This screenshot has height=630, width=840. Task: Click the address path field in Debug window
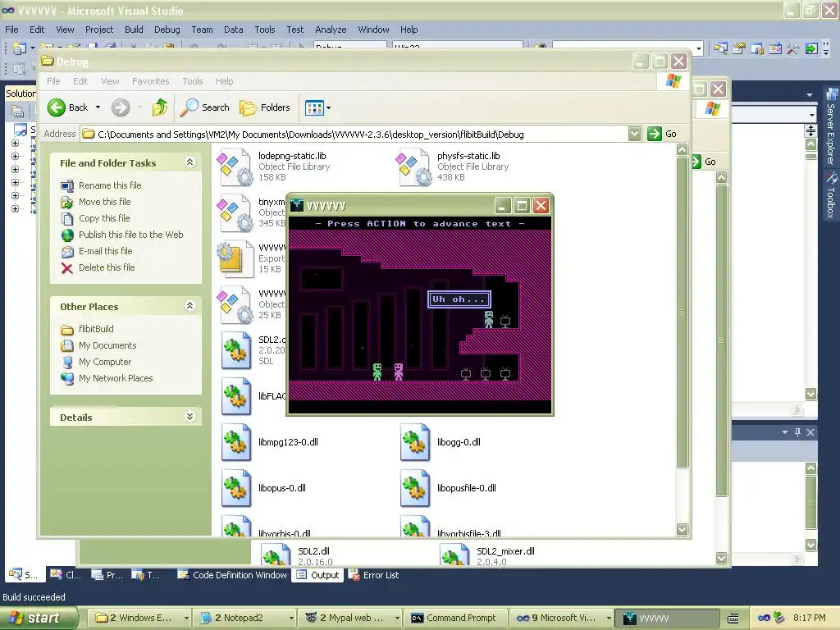[x=354, y=134]
